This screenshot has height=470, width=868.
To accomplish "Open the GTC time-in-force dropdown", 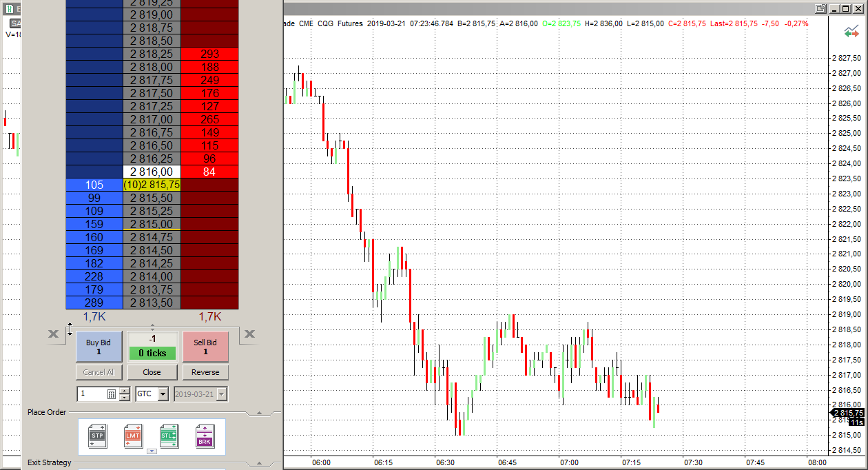I will coord(163,394).
